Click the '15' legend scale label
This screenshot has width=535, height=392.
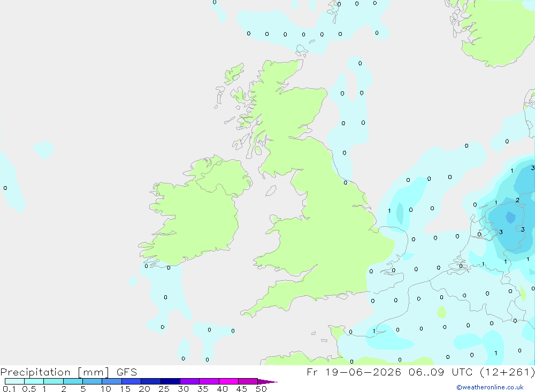coord(125,389)
